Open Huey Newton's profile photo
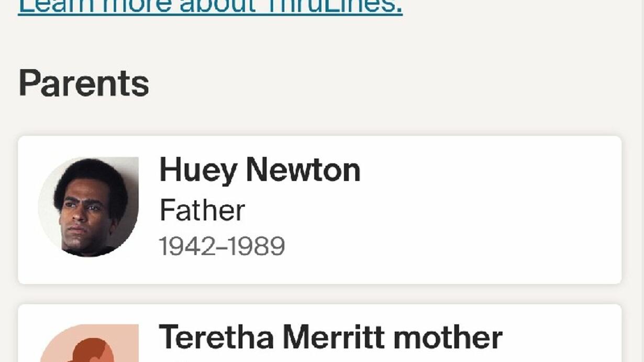The height and width of the screenshot is (362, 644). [88, 207]
